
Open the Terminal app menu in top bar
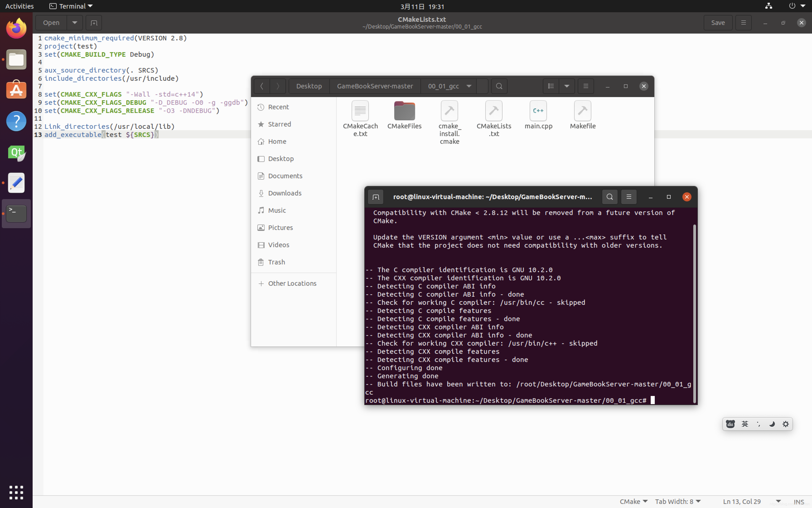click(71, 6)
